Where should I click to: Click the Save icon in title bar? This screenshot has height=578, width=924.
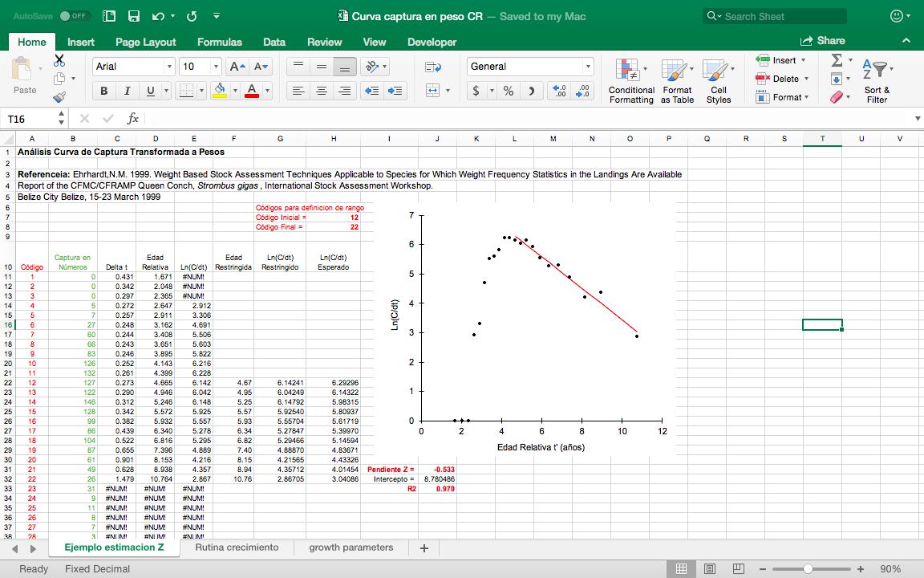click(134, 16)
